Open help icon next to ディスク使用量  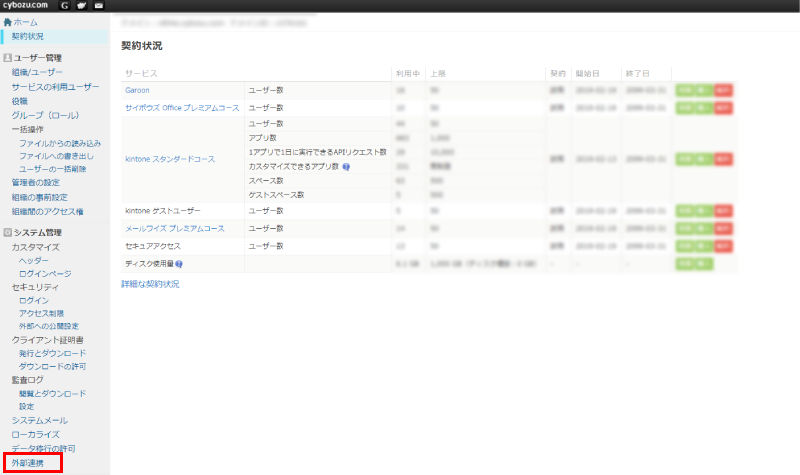[179, 264]
